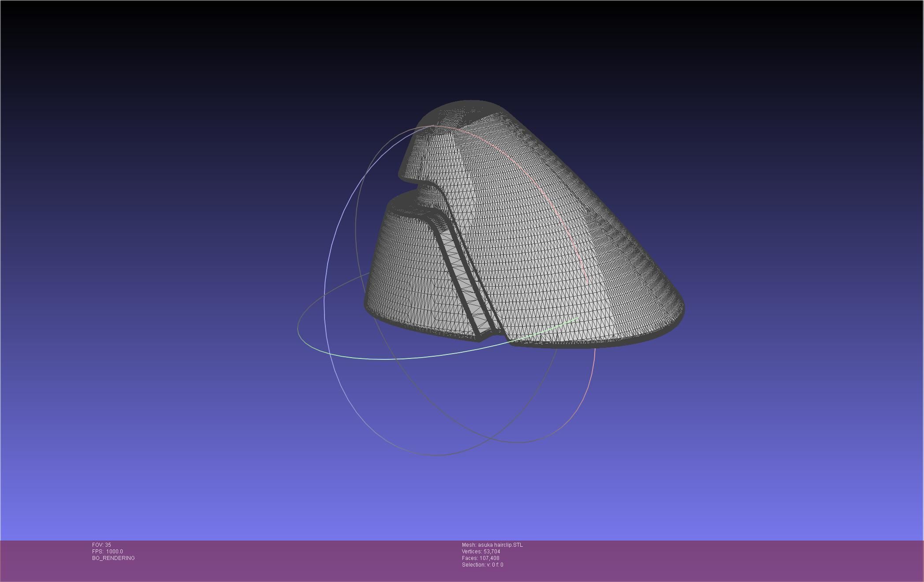Click the FOV: 35 label

pos(101,545)
